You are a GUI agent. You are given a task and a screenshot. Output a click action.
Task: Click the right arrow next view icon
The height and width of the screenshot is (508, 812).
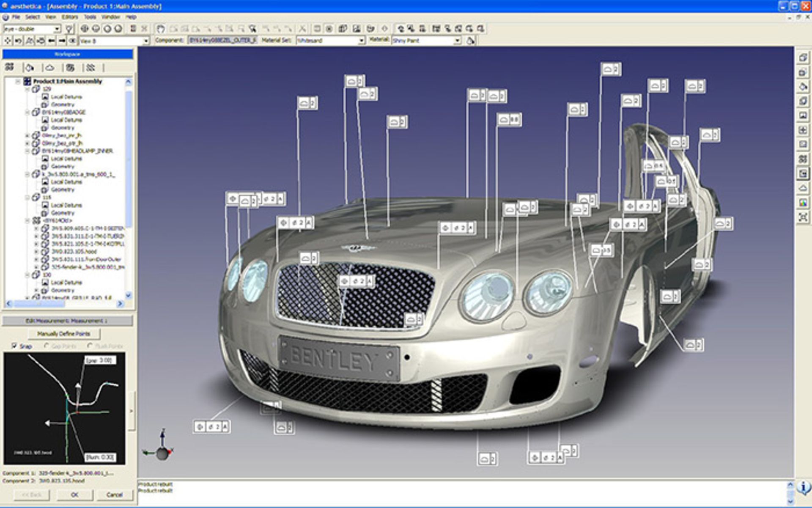[62, 41]
